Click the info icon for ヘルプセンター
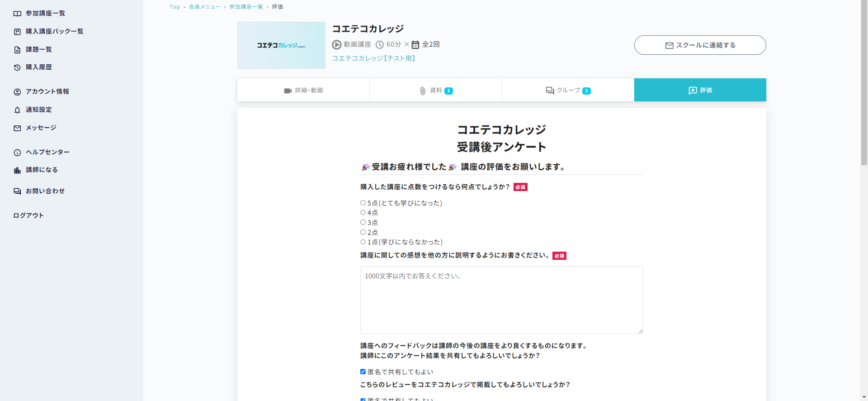Screen dimensions: 868x401 click(x=17, y=153)
